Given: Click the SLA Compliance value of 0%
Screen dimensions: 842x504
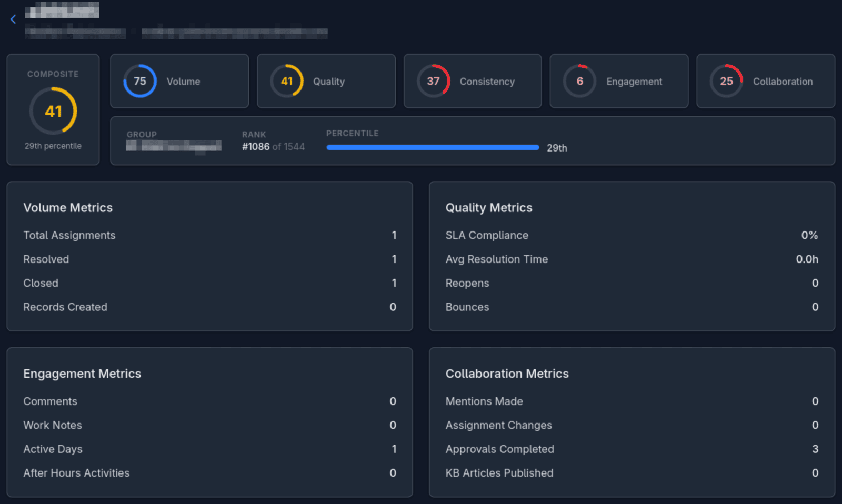Looking at the screenshot, I should 809,235.
